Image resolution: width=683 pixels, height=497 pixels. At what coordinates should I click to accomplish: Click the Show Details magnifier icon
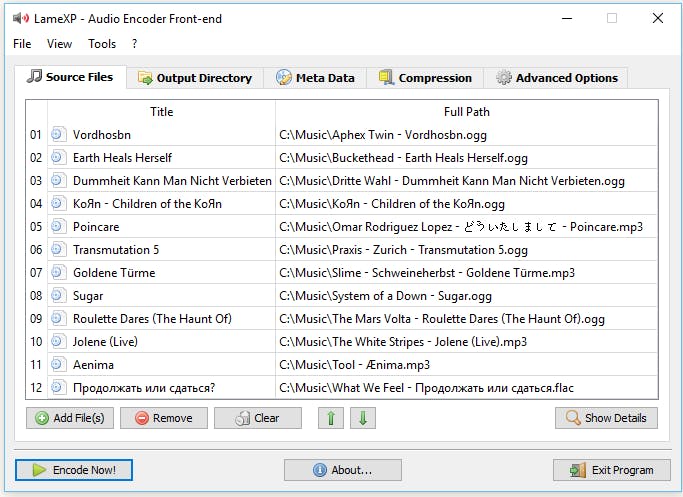click(x=573, y=418)
